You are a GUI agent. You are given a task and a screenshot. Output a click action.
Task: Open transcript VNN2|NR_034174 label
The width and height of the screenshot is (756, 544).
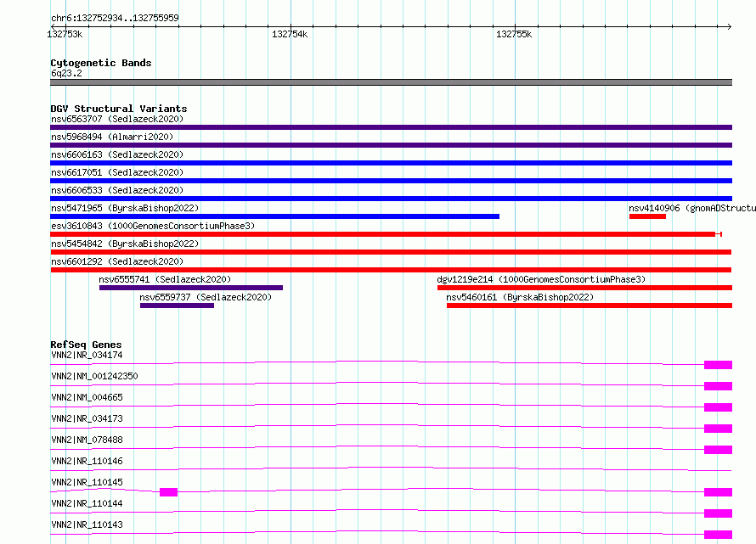click(x=87, y=355)
